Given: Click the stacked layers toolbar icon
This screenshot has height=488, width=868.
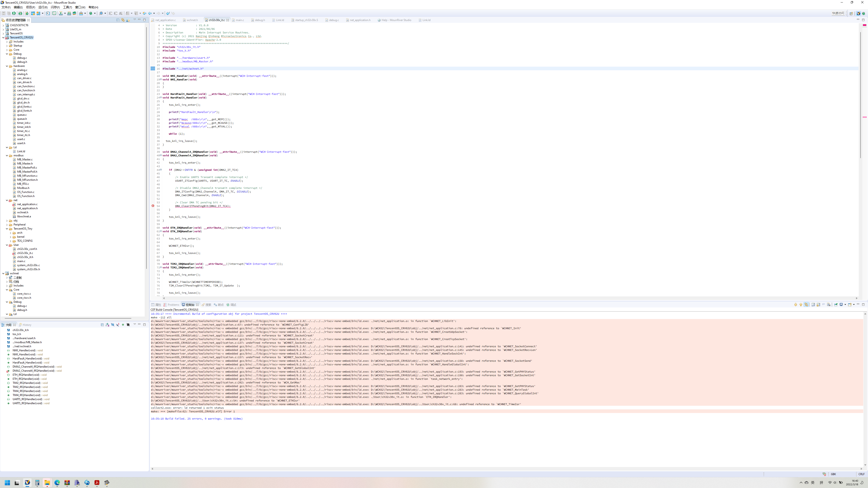Looking at the screenshot, I should pyautogui.click(x=74, y=14).
